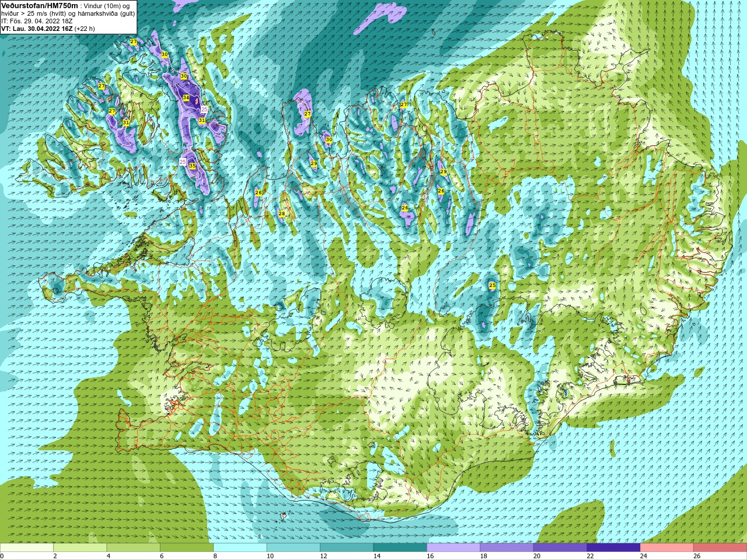Click the legend scale label 12

(323, 556)
